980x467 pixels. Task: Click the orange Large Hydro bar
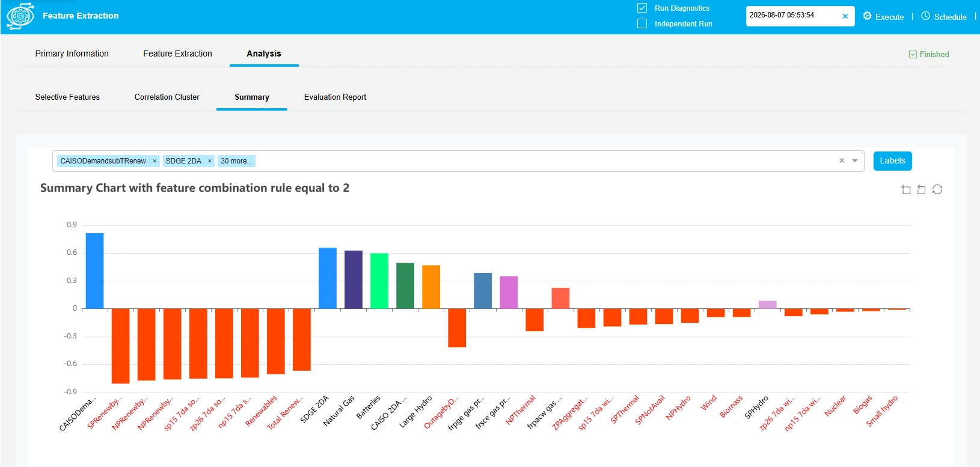pyautogui.click(x=431, y=287)
